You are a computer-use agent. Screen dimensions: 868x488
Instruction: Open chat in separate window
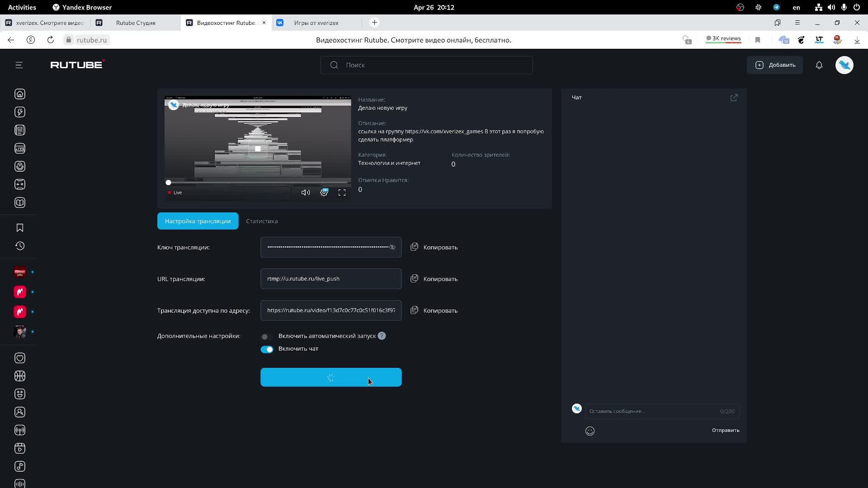(x=734, y=98)
